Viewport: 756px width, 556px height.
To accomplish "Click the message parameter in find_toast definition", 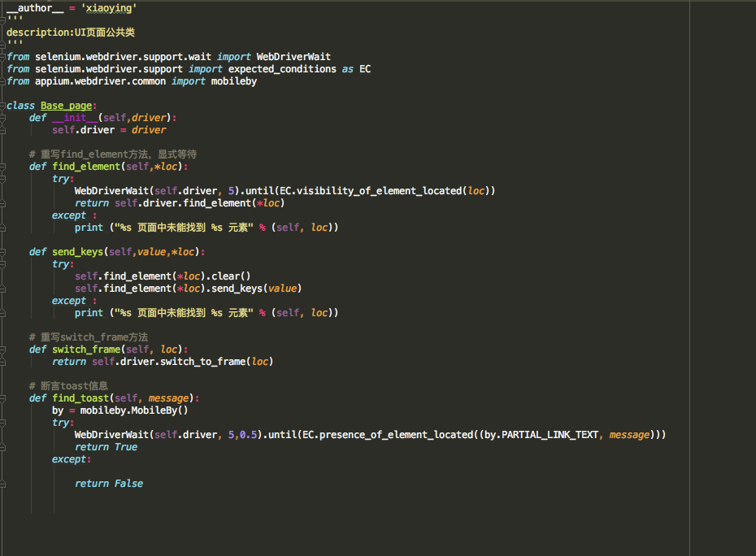I will pos(168,398).
